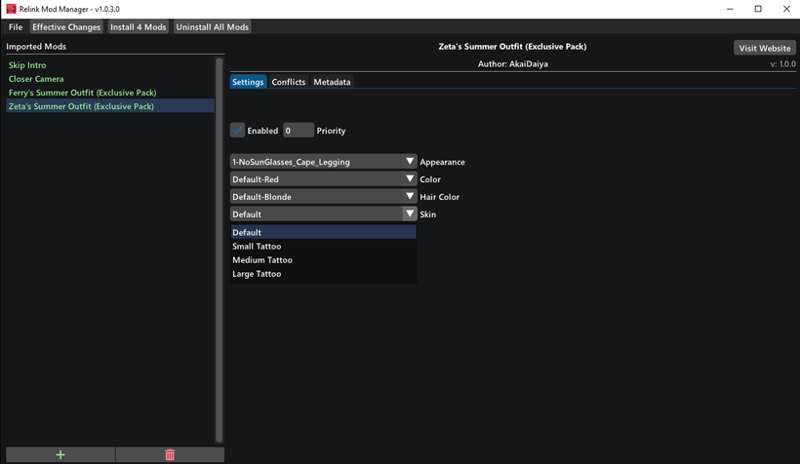Click Uninstall All Mods

coord(212,27)
